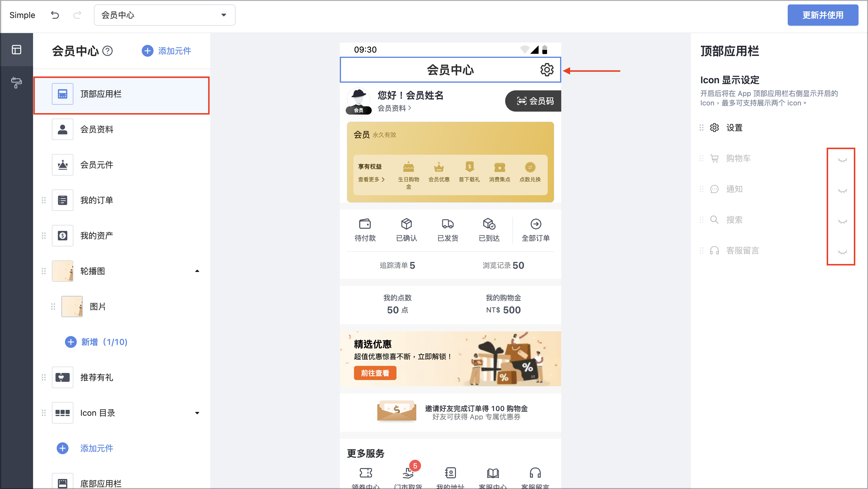Viewport: 868px width, 489px height.
Task: Click the 会员资料 link in preview
Action: coord(394,108)
